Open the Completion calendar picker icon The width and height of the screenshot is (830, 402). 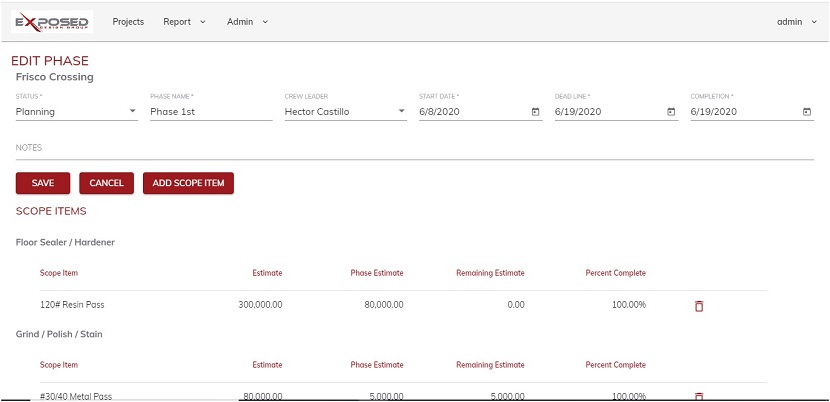click(807, 112)
